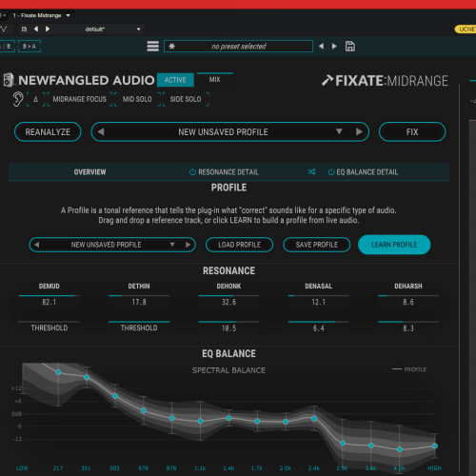
Task: Click the FIXATE:MIDRANGE title logo
Action: (x=385, y=81)
